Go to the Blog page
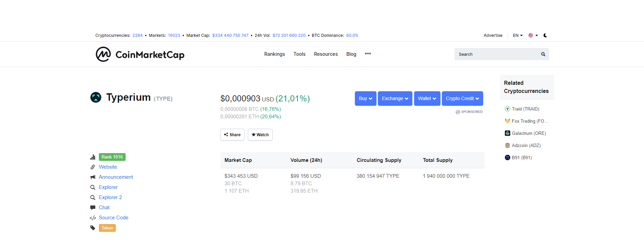The width and height of the screenshot is (644, 244). 351,54
